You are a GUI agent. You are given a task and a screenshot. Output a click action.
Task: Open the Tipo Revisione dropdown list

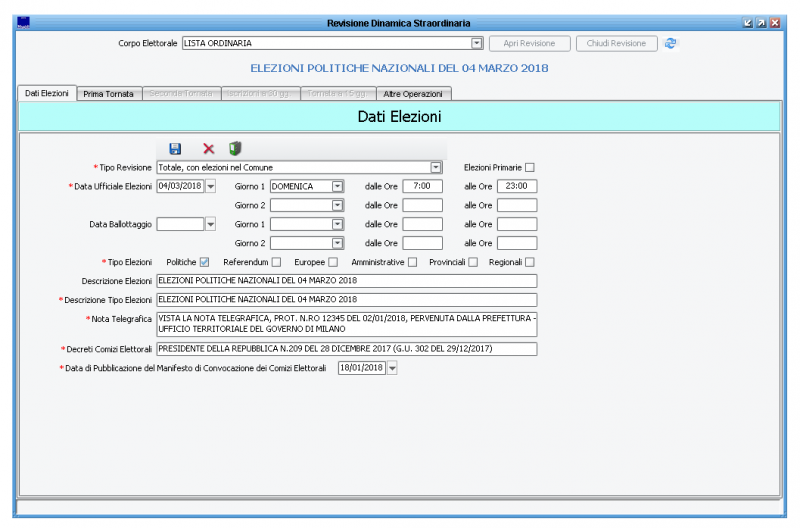(436, 167)
